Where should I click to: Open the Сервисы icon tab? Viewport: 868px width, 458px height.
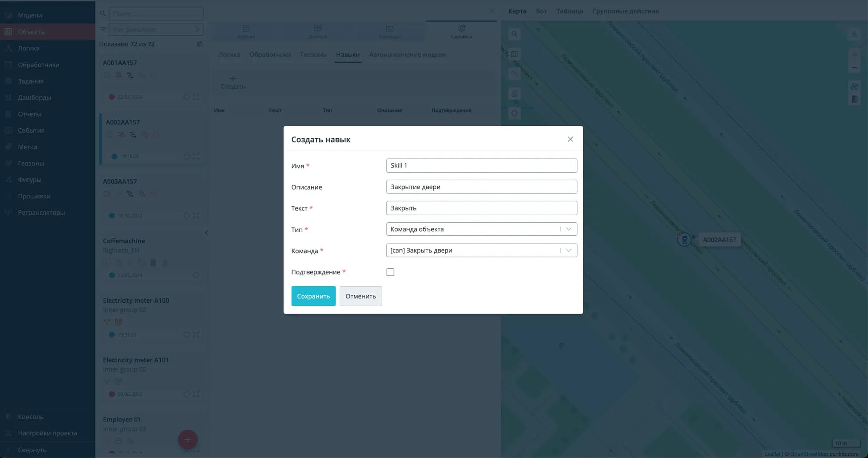(461, 31)
